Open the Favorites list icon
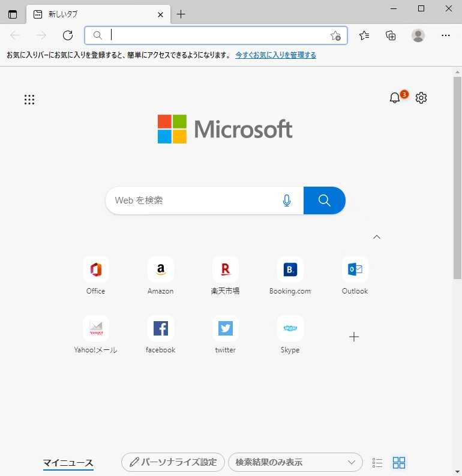This screenshot has height=476, width=462. coord(364,35)
